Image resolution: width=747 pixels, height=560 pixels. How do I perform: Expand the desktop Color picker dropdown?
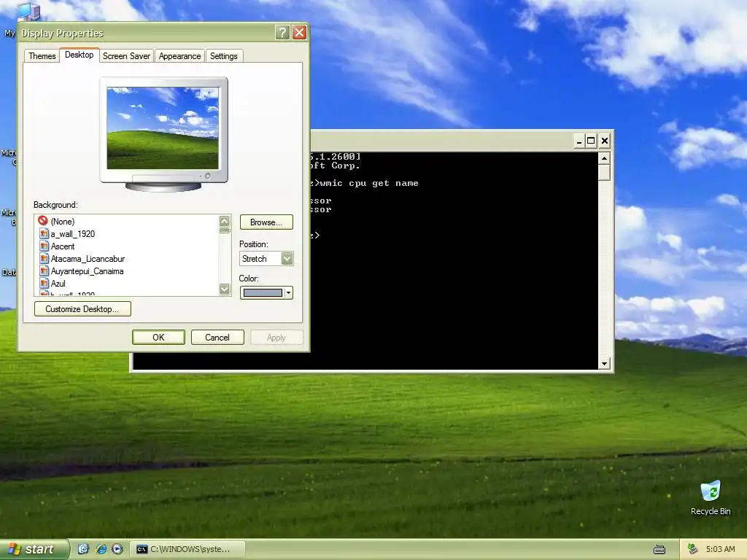(288, 293)
